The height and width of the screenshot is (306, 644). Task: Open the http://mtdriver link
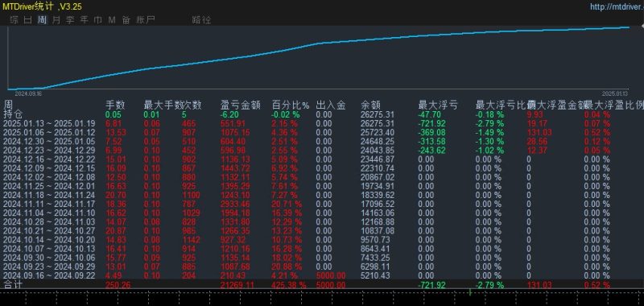(x=617, y=6)
